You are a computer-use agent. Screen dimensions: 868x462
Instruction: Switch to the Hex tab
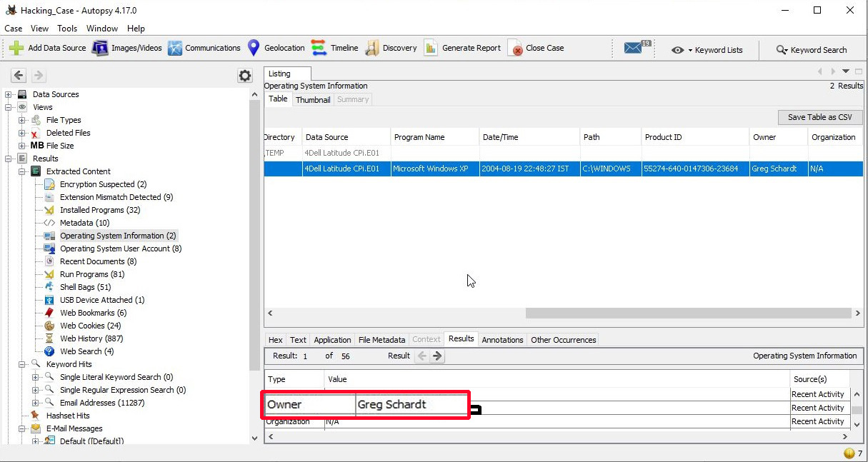[x=275, y=340]
